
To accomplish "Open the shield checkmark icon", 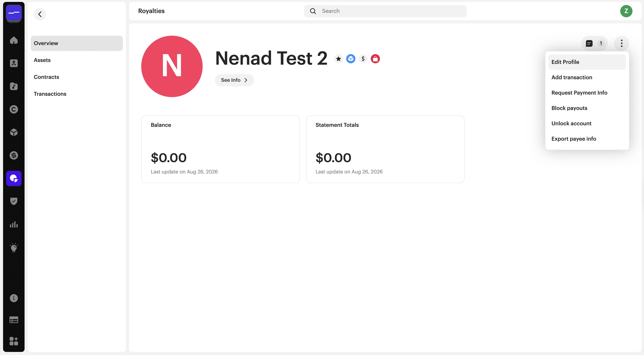I will coord(14,201).
